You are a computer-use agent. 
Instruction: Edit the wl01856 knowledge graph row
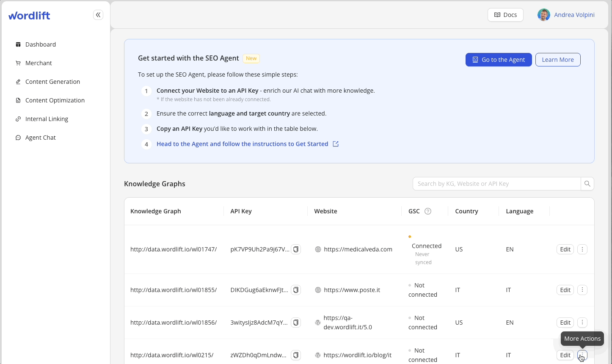click(565, 323)
